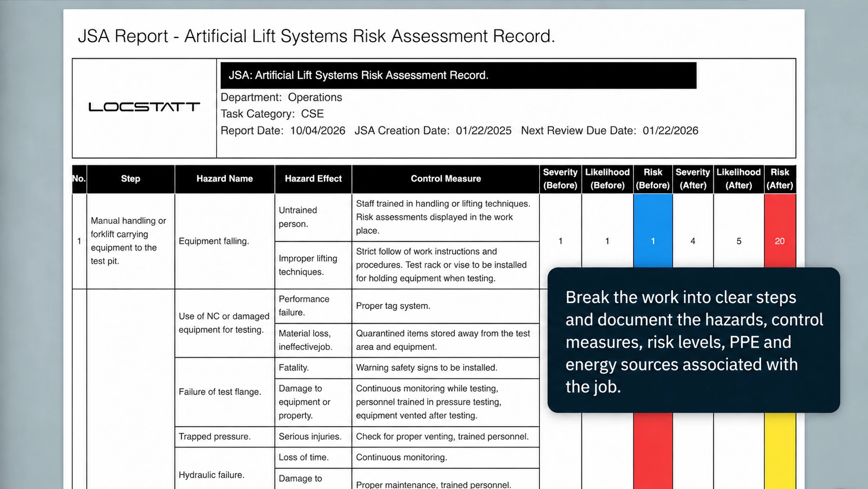868x489 pixels.
Task: Click 'Use of NC or damaged equipment' cell
Action: pos(225,323)
